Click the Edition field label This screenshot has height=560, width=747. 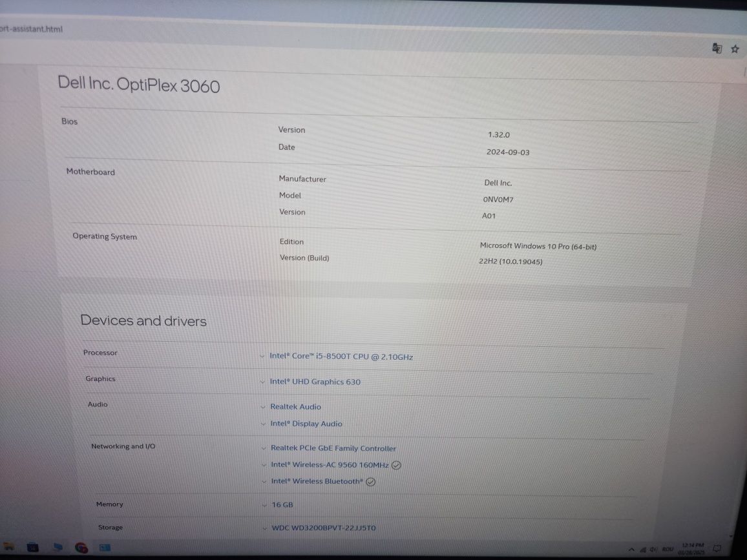pyautogui.click(x=291, y=242)
